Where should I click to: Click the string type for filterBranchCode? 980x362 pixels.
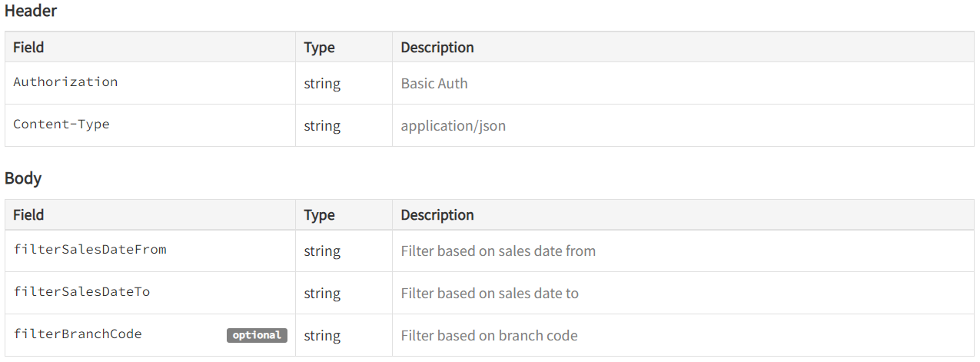(x=322, y=335)
